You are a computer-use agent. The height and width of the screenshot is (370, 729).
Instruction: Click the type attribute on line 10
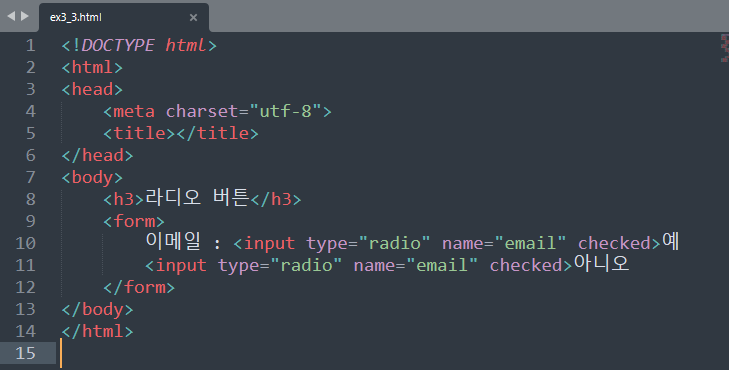[x=326, y=244]
